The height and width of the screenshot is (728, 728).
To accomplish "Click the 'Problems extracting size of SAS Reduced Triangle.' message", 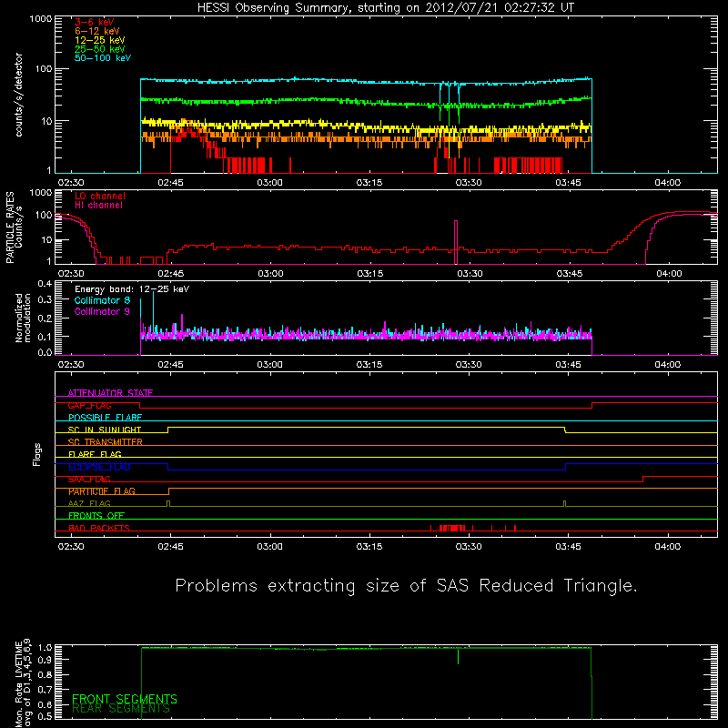I will point(406,586).
